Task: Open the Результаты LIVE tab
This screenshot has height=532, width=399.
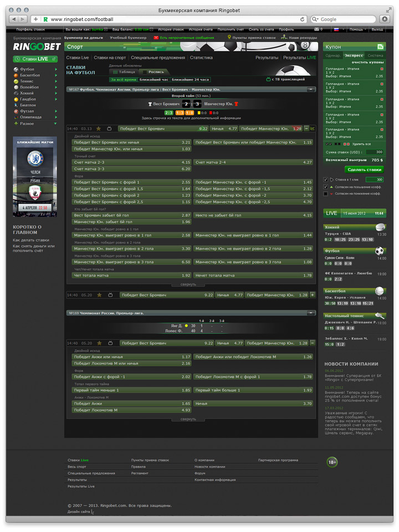Action: (299, 58)
